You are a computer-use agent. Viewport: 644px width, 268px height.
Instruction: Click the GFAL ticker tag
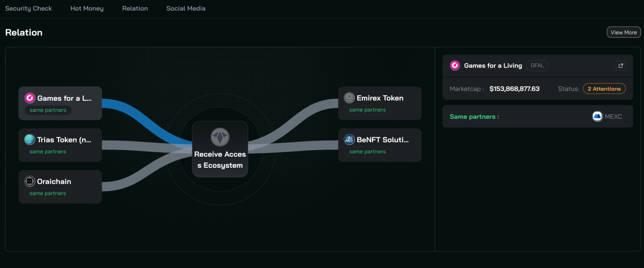tap(537, 65)
